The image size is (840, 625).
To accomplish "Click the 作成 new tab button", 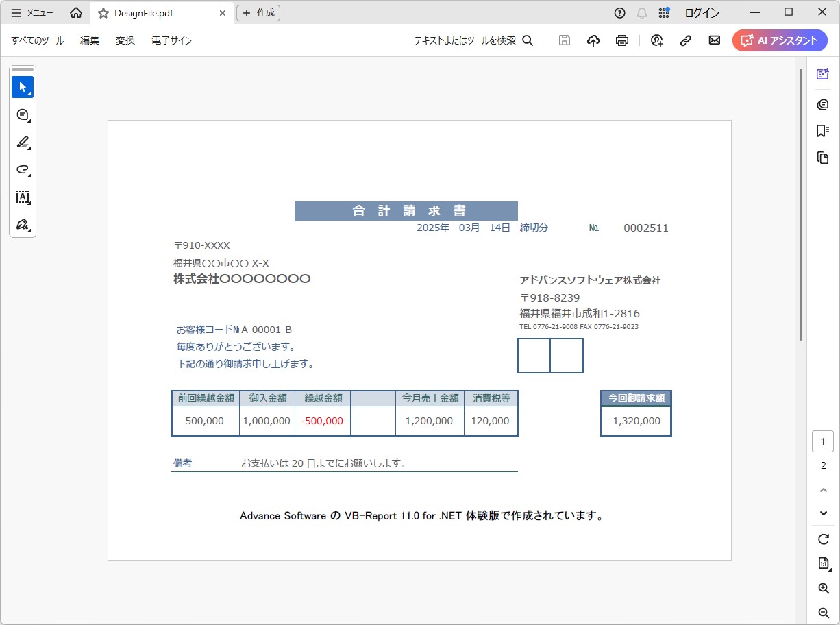I will point(258,13).
